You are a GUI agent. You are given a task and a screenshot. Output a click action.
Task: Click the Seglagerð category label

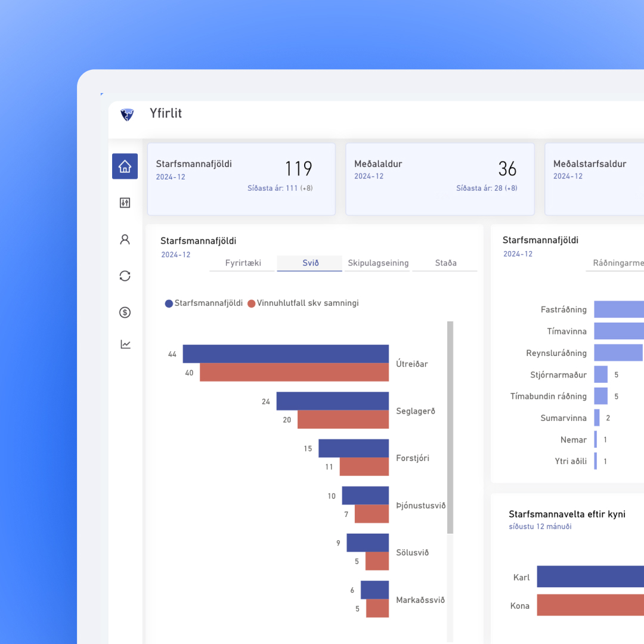(x=415, y=411)
